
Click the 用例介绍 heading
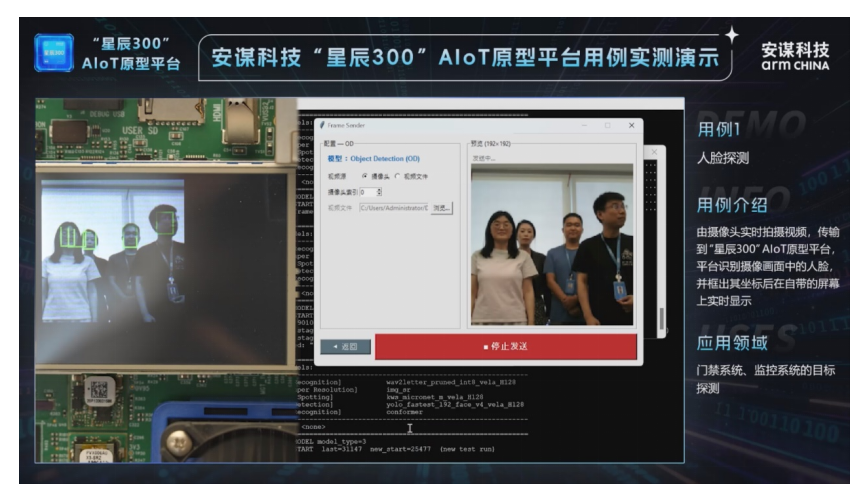click(x=731, y=205)
